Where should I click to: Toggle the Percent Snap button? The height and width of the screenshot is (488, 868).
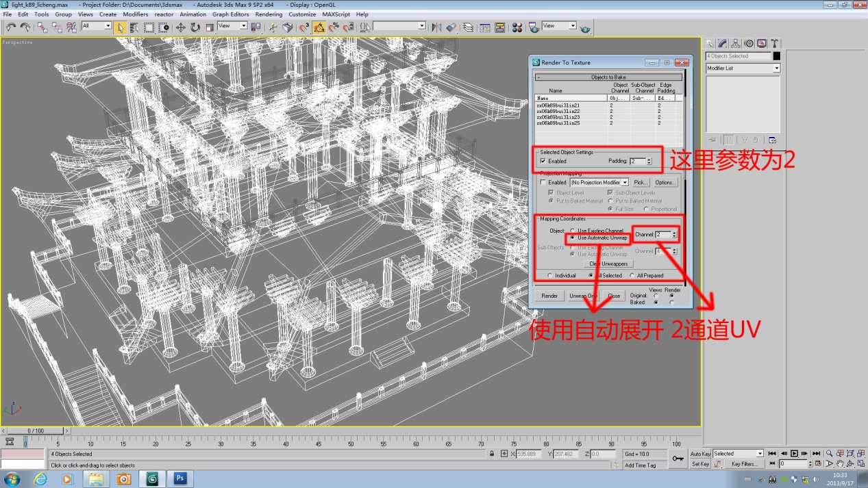[x=334, y=27]
